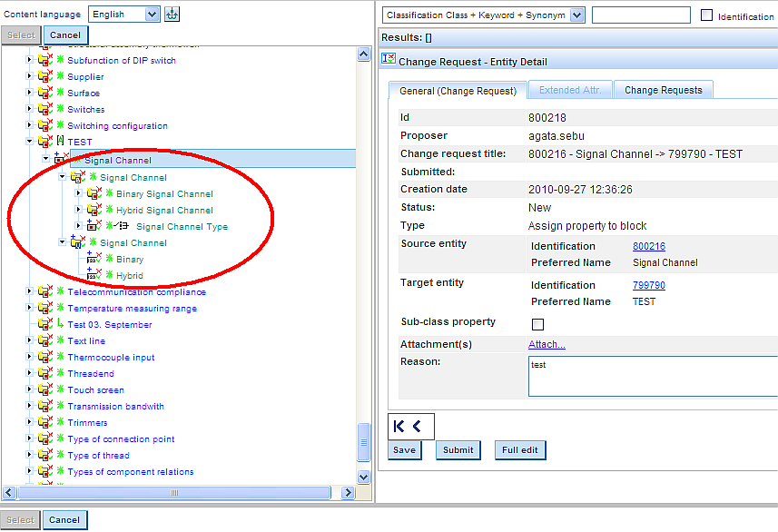Click the value icon beside Binary
Image resolution: width=778 pixels, height=532 pixels.
[x=94, y=260]
